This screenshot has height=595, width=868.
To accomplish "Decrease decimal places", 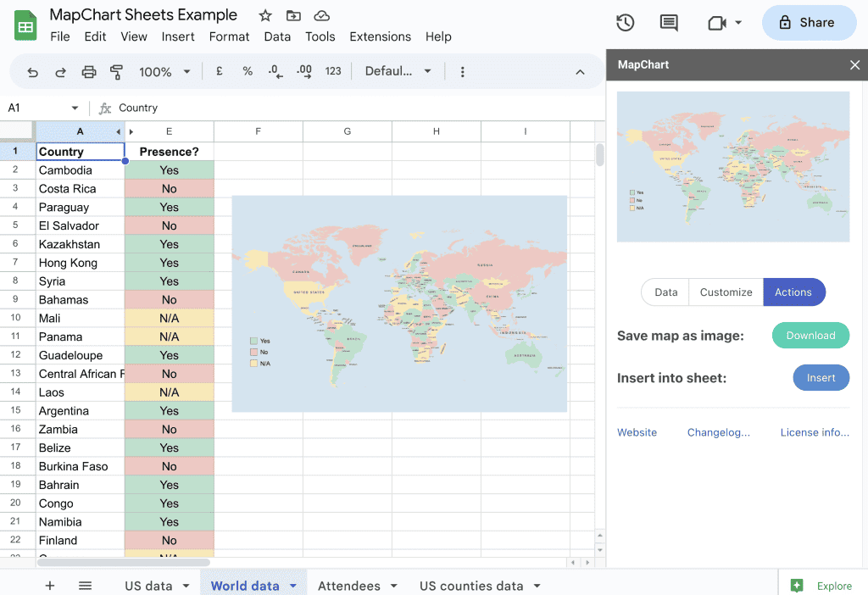I will [x=275, y=71].
